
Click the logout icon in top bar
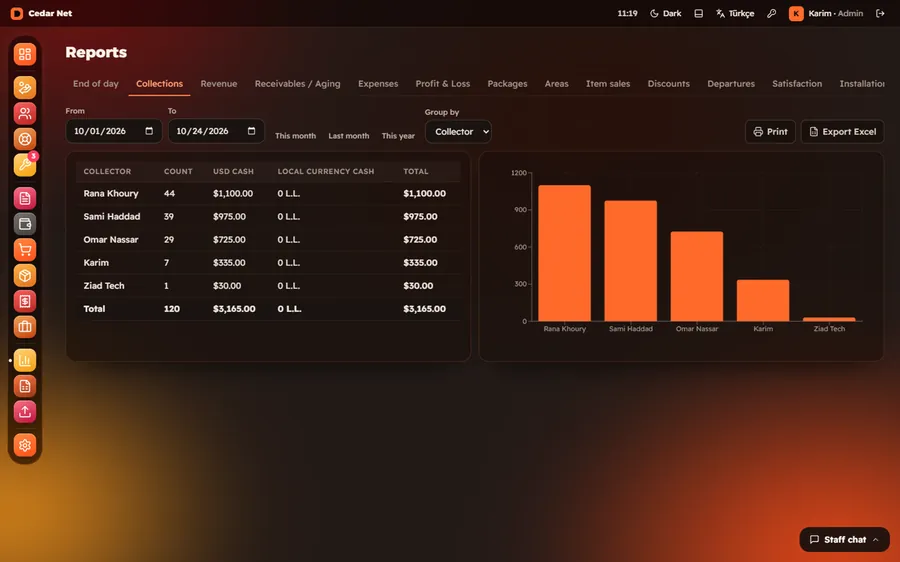880,13
